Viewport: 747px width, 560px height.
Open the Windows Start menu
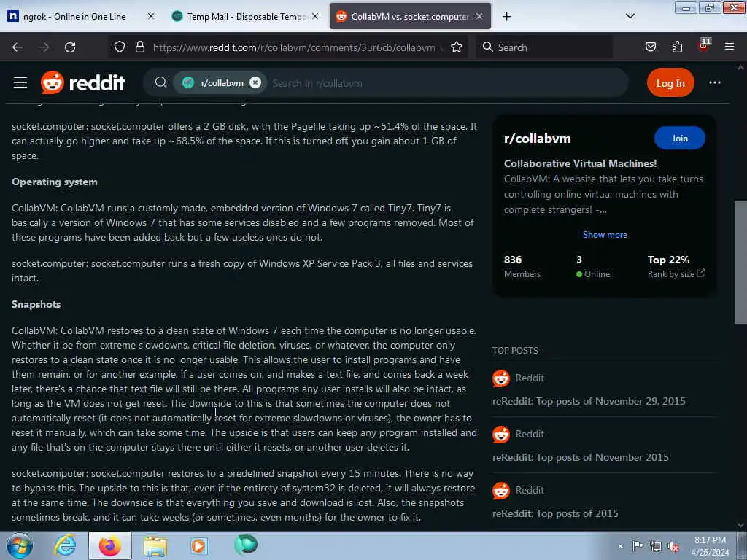20,545
